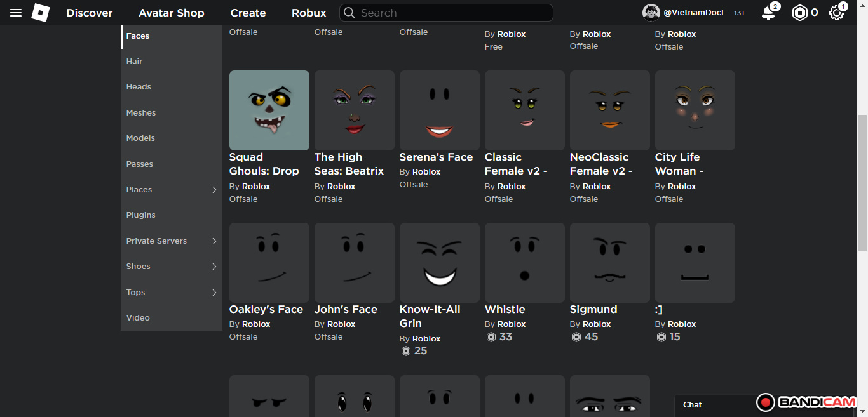Image resolution: width=868 pixels, height=417 pixels.
Task: Click the Squad Ghouls face thumbnail
Action: [269, 110]
